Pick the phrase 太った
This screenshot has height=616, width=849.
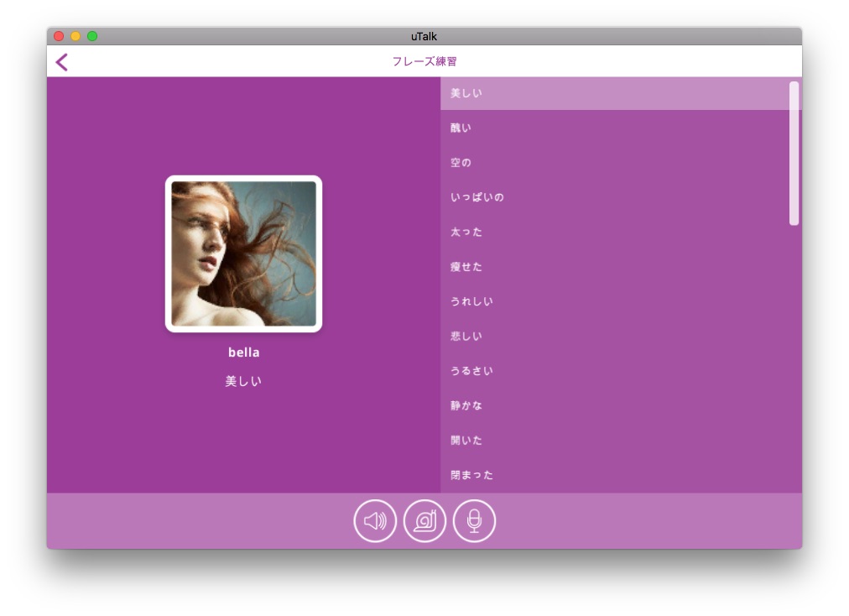(x=466, y=232)
